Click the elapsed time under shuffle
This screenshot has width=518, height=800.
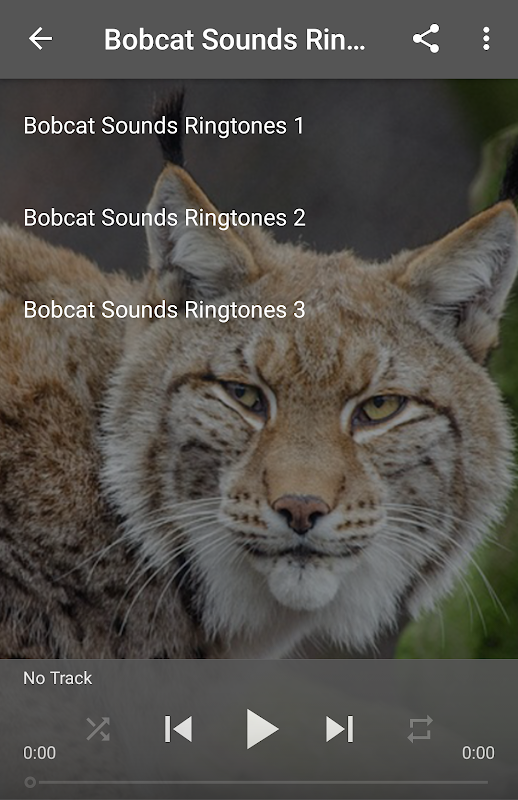click(x=39, y=753)
